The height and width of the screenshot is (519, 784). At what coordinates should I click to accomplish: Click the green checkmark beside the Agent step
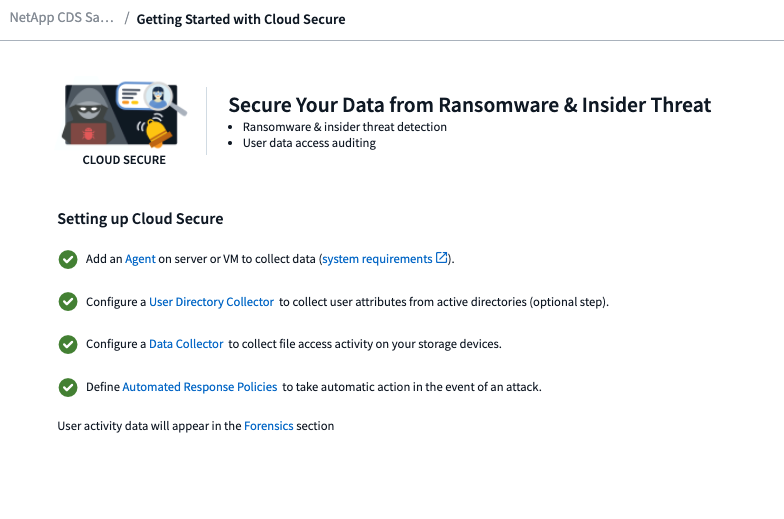coord(68,259)
